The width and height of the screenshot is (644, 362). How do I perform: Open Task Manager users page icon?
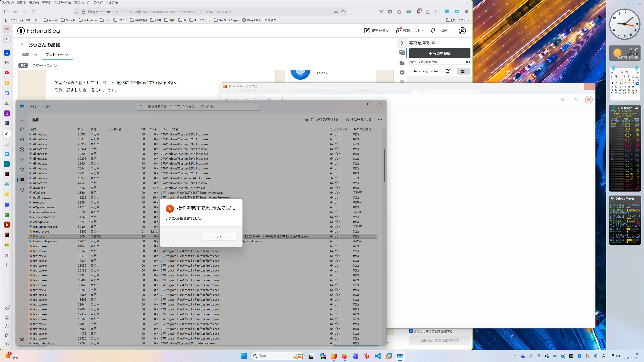click(x=22, y=169)
